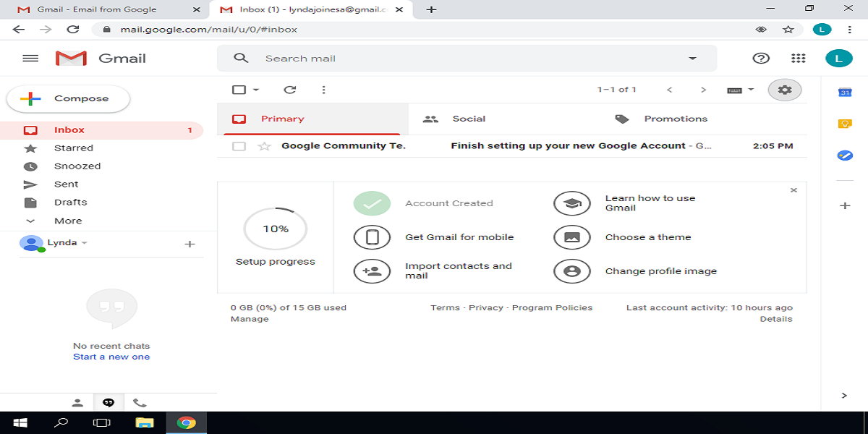Viewport: 868px width, 434px height.
Task: Open the Google apps grid icon
Action: tap(799, 59)
